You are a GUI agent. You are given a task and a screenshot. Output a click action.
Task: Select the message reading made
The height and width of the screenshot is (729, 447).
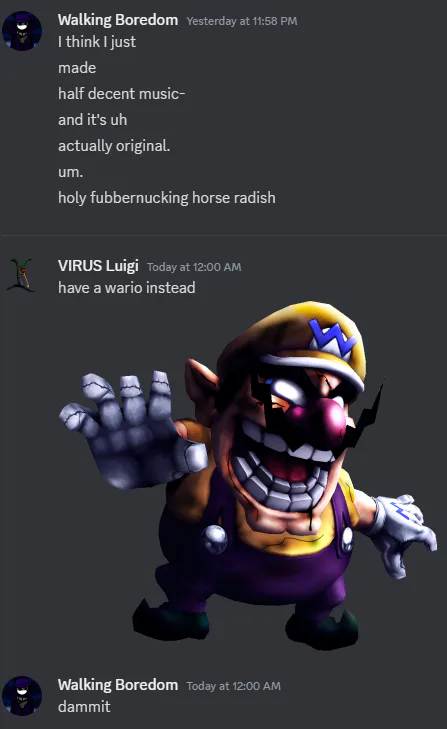[x=77, y=68]
